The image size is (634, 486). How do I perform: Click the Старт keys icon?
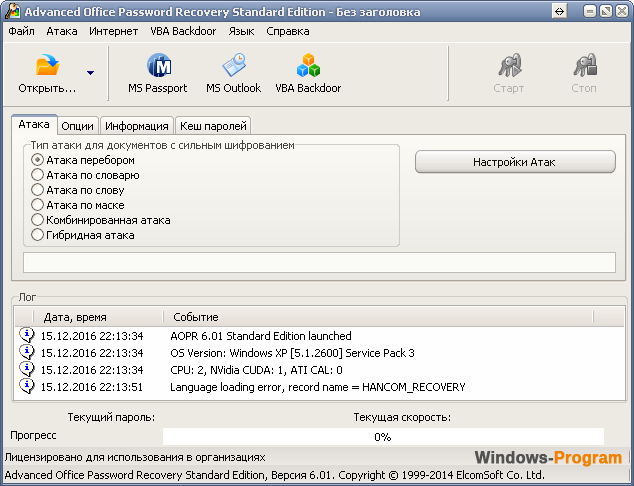tap(509, 65)
